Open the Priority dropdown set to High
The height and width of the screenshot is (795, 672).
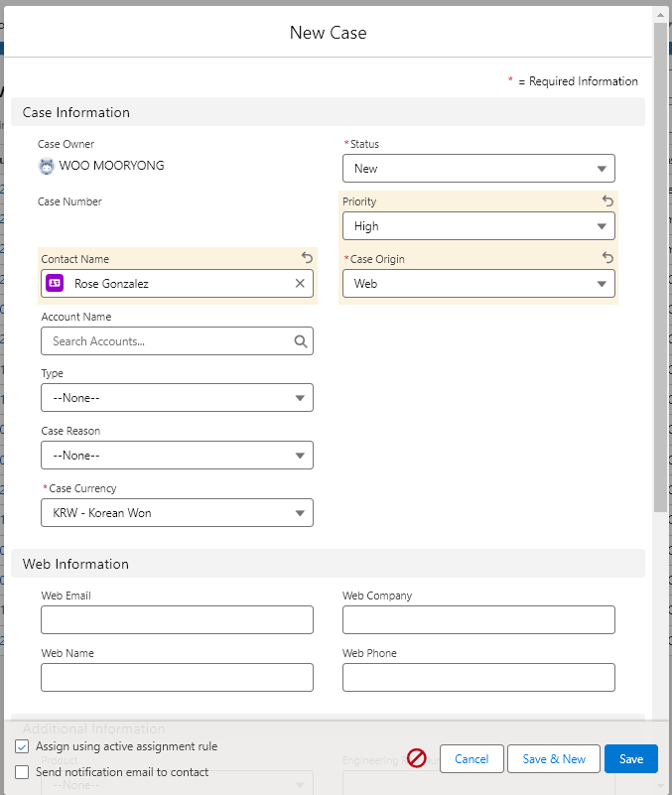(478, 226)
